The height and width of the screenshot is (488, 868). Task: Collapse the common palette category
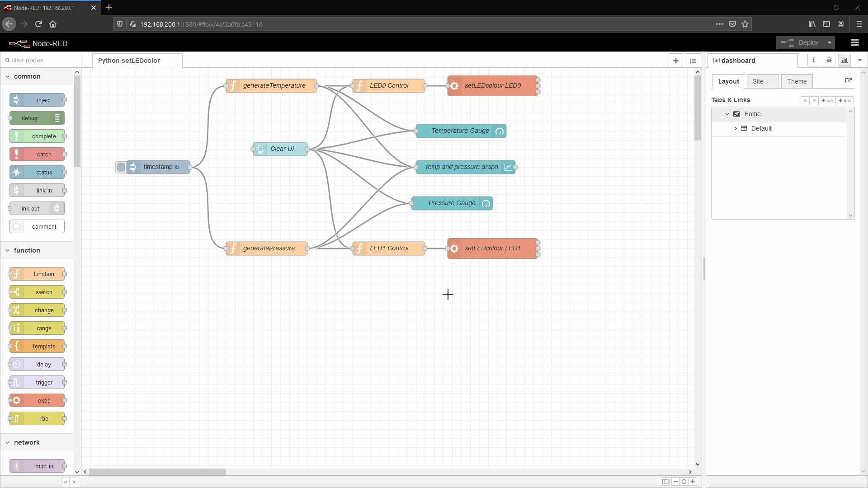pyautogui.click(x=8, y=76)
